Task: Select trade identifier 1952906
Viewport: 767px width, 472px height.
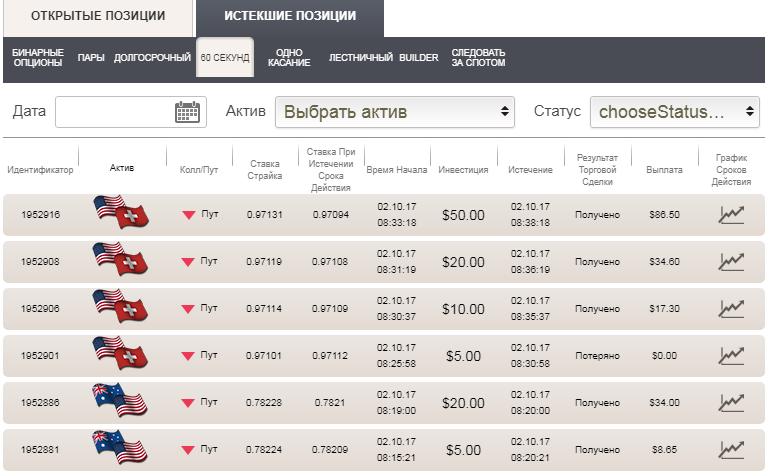Action: click(40, 309)
